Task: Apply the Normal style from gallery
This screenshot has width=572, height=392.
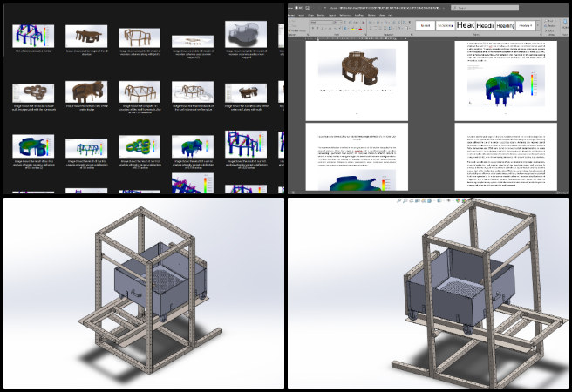Action: tap(427, 26)
